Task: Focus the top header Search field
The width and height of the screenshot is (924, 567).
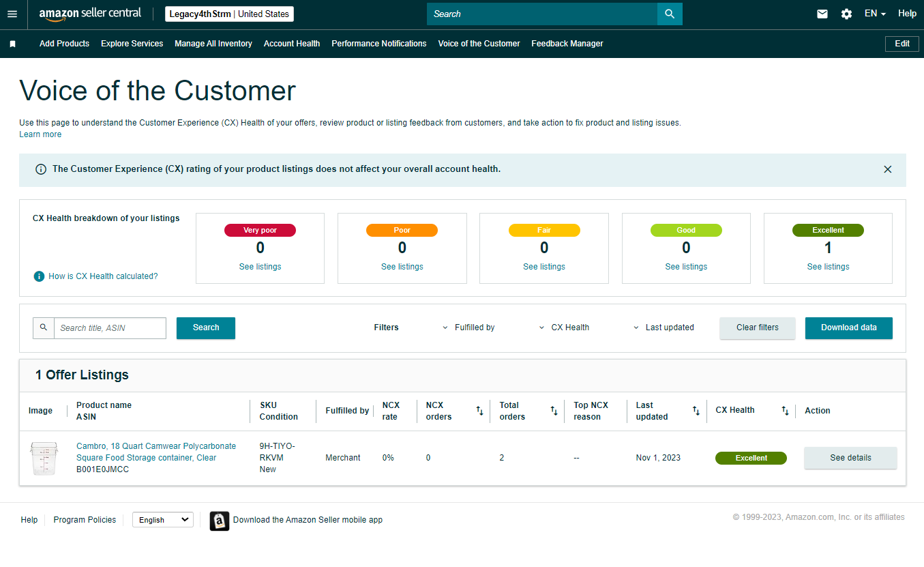Action: click(x=542, y=14)
